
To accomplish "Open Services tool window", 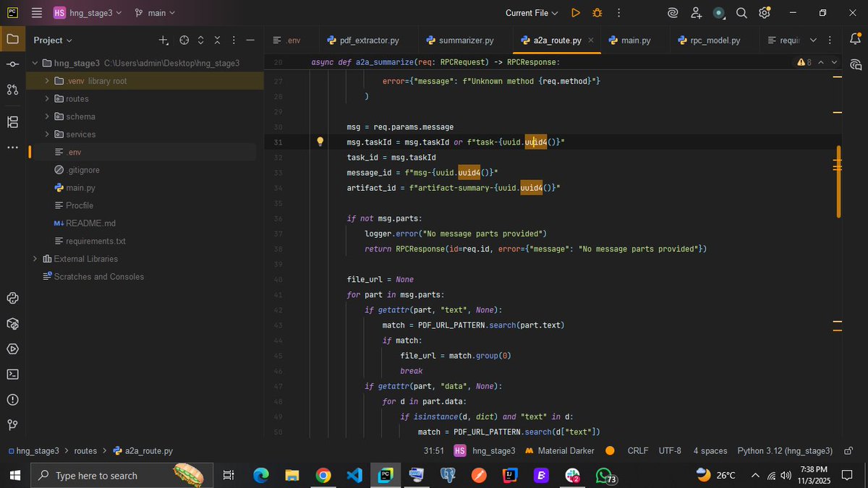I will click(12, 348).
